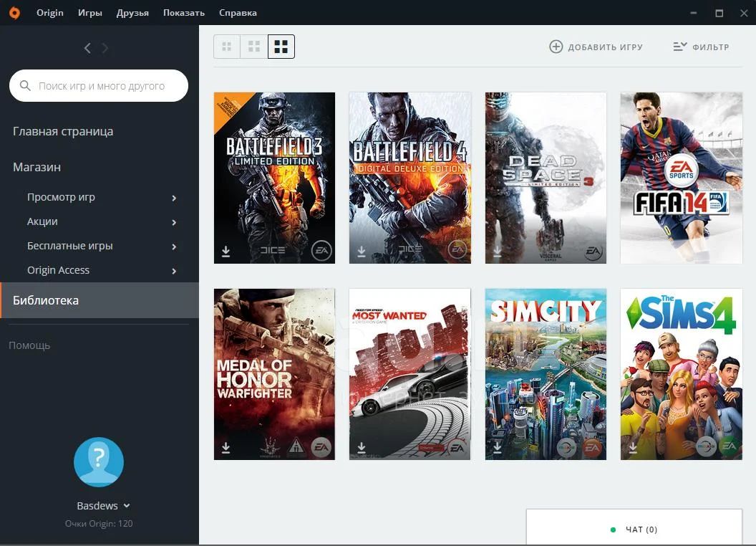Screen dimensions: 756x546
Task: Open the Друзья menu
Action: 132,13
